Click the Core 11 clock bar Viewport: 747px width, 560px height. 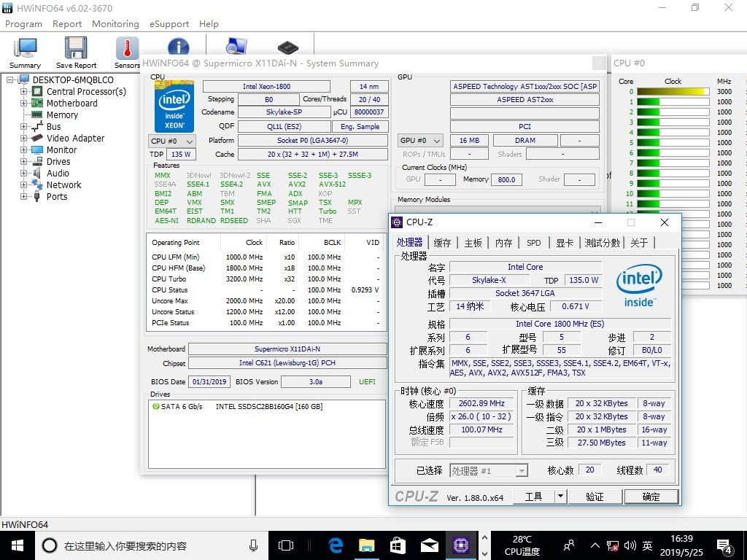pyautogui.click(x=673, y=204)
